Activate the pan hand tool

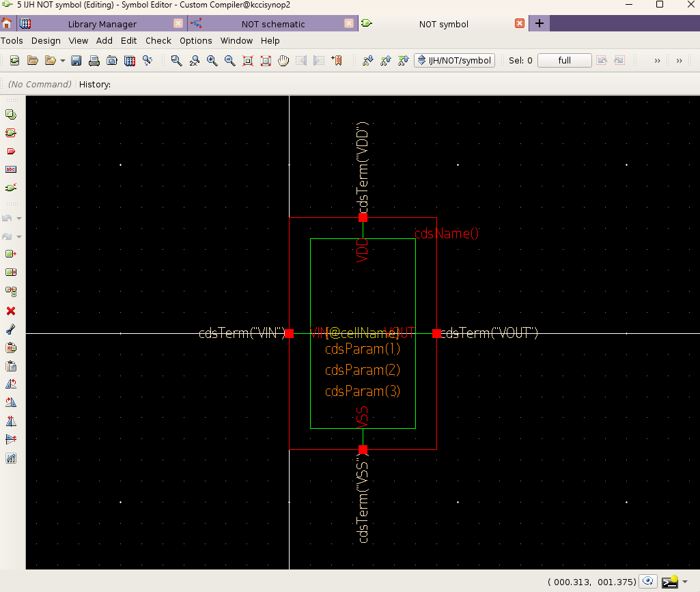[x=283, y=61]
